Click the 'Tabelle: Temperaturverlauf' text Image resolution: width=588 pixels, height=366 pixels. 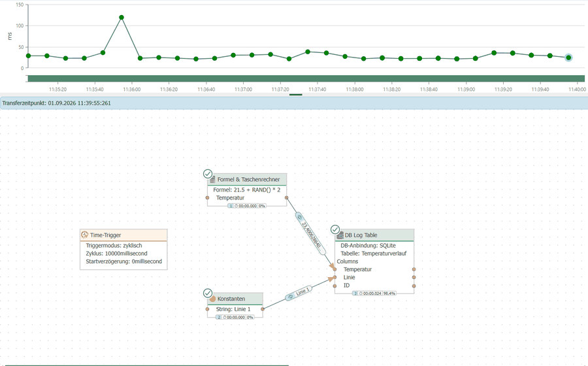(374, 254)
